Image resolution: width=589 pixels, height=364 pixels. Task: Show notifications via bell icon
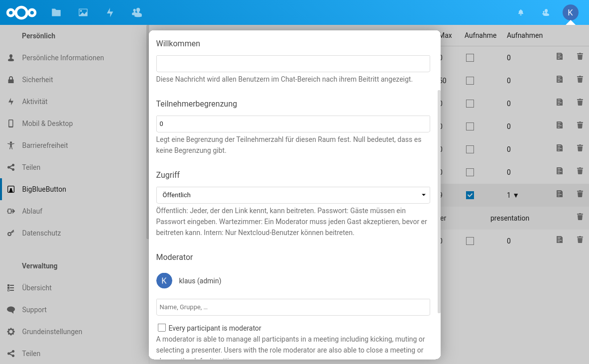[x=521, y=12]
